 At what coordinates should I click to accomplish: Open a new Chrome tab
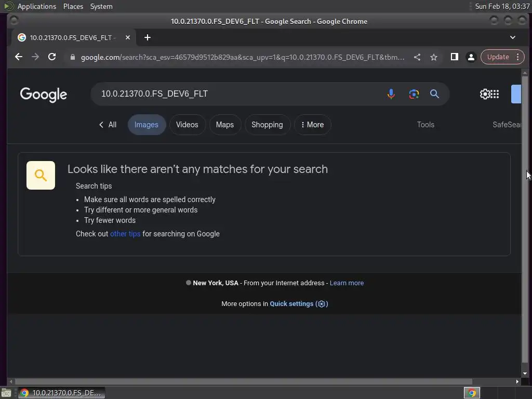[x=147, y=37]
